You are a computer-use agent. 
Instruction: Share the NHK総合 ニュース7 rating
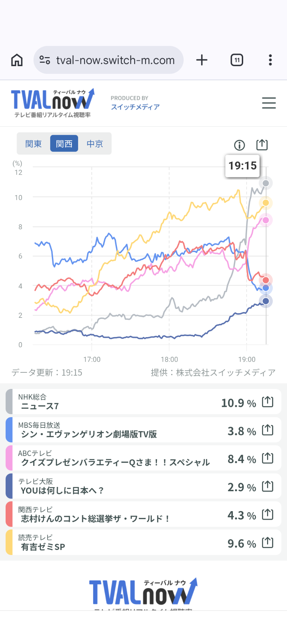pos(267,402)
